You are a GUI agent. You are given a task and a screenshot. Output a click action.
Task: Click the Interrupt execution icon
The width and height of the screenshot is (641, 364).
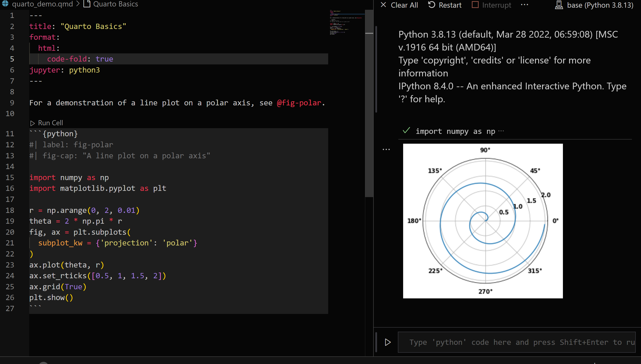click(475, 5)
